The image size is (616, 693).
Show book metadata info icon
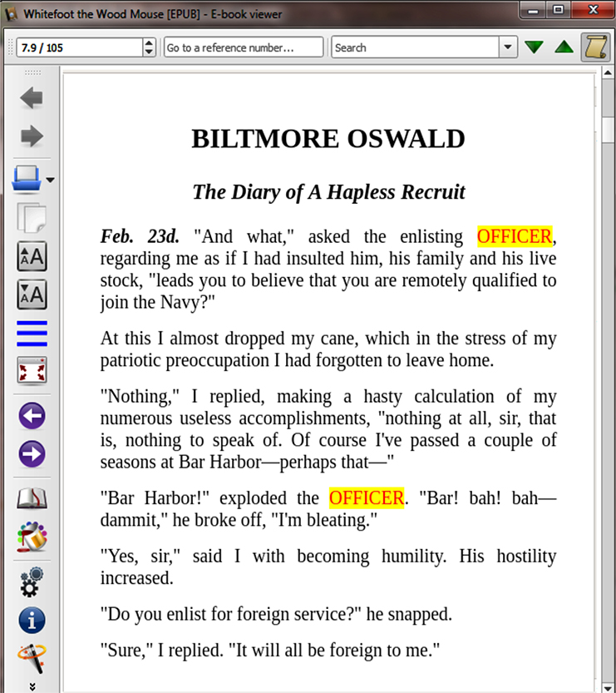[x=32, y=620]
